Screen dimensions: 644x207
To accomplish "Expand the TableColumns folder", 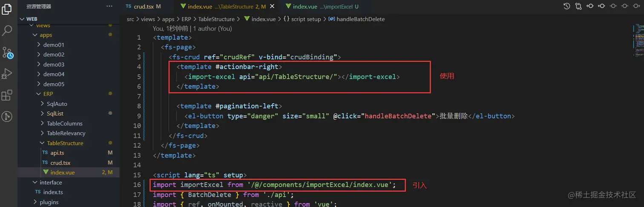I will [42, 123].
